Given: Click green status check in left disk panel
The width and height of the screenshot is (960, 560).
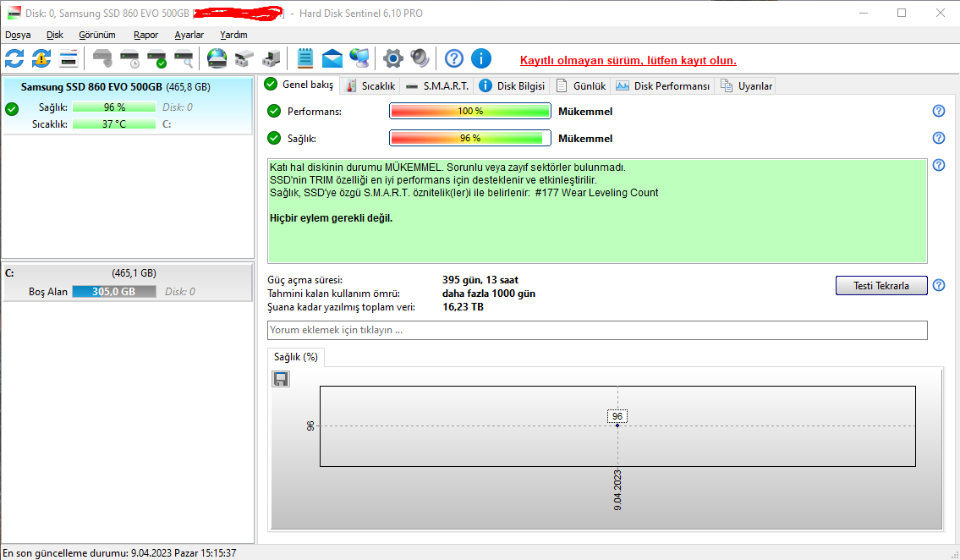Looking at the screenshot, I should (x=12, y=109).
